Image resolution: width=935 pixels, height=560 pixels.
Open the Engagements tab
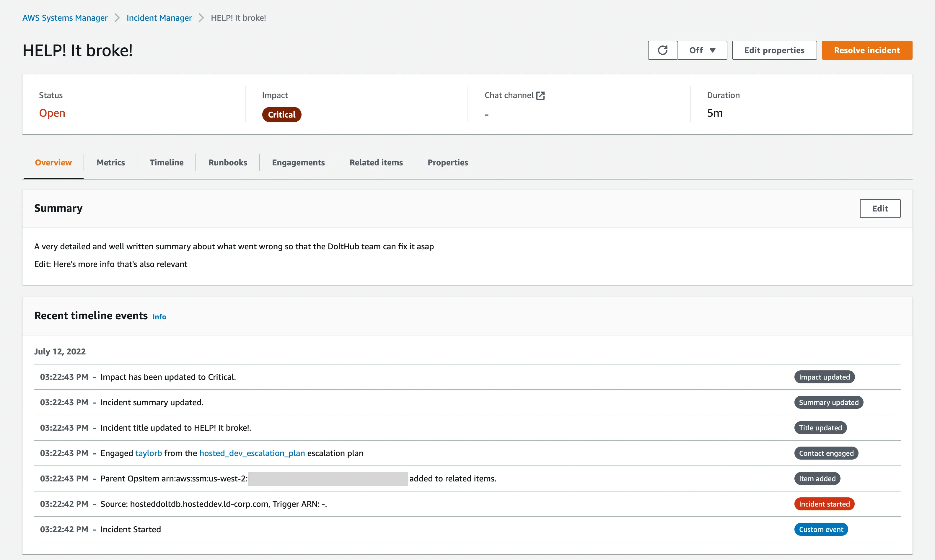pyautogui.click(x=298, y=162)
